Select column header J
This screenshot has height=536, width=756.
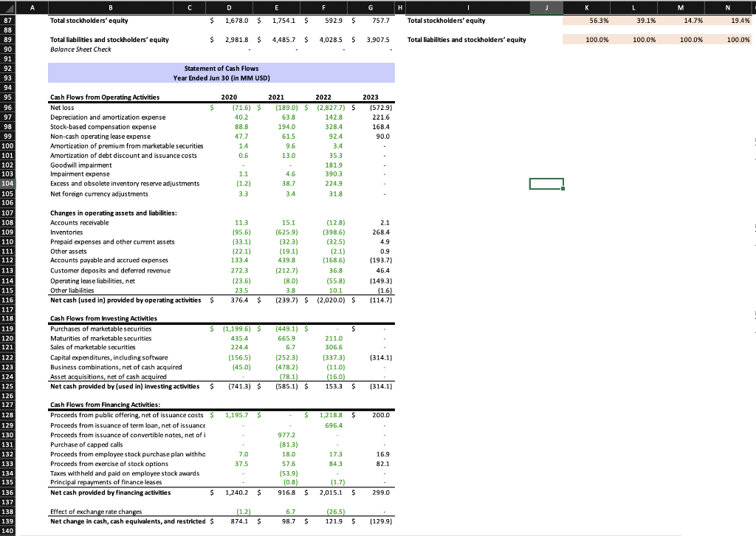coord(546,7)
